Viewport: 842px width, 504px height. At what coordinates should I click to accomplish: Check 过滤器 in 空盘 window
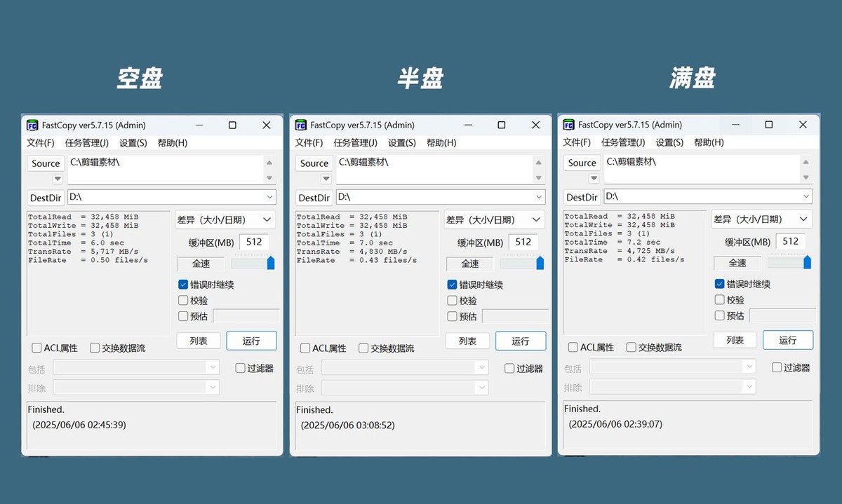(240, 368)
